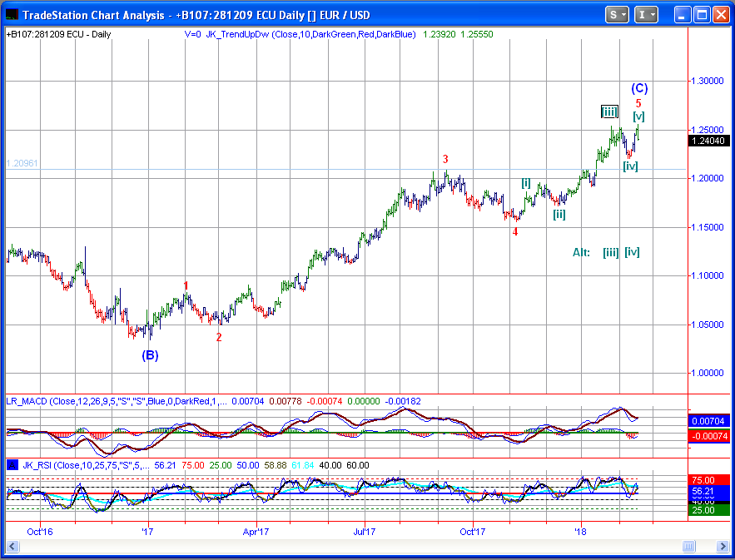Select the red wave label 5
Screen dimensions: 735x560
coord(638,103)
